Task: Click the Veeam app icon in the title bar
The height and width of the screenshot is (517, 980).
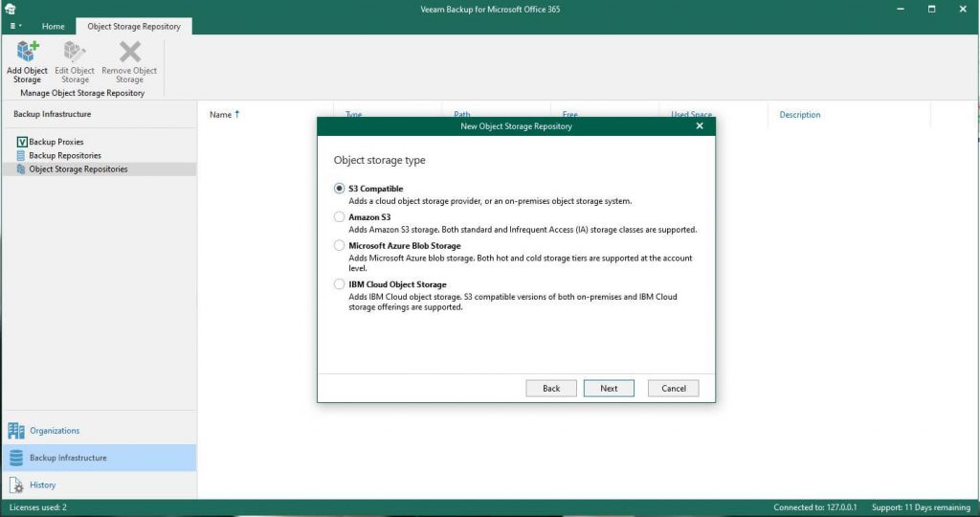Action: click(10, 9)
